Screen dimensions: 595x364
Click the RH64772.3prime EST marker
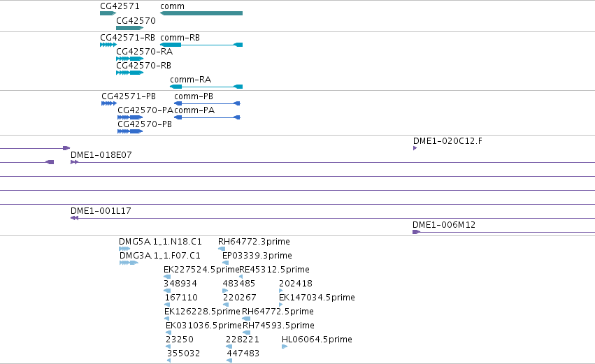(222, 249)
